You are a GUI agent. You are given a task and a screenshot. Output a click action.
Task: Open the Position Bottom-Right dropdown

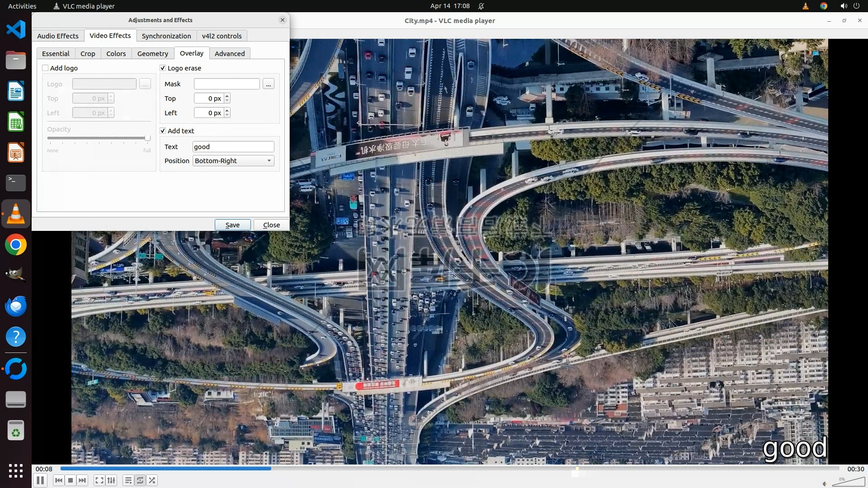click(x=233, y=161)
